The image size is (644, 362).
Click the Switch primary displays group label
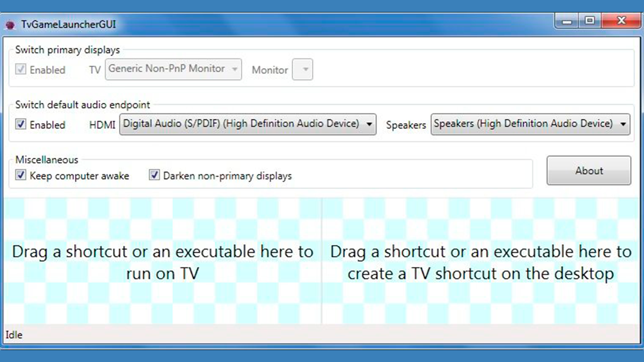(66, 50)
